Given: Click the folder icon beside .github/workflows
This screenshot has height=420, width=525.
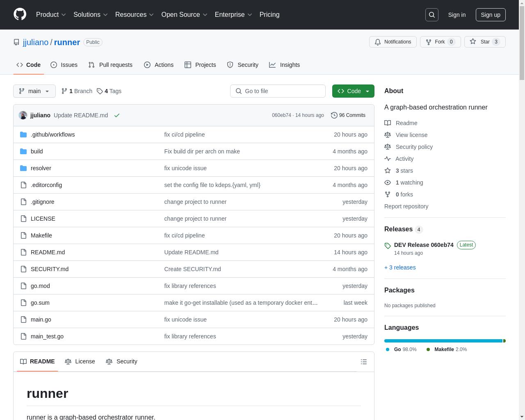Looking at the screenshot, I should 23,135.
